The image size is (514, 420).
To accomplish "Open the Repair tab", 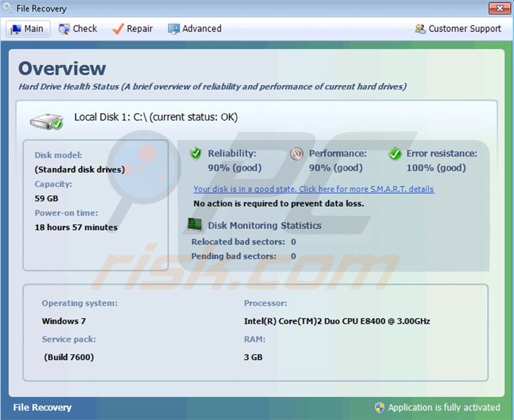I will [132, 29].
